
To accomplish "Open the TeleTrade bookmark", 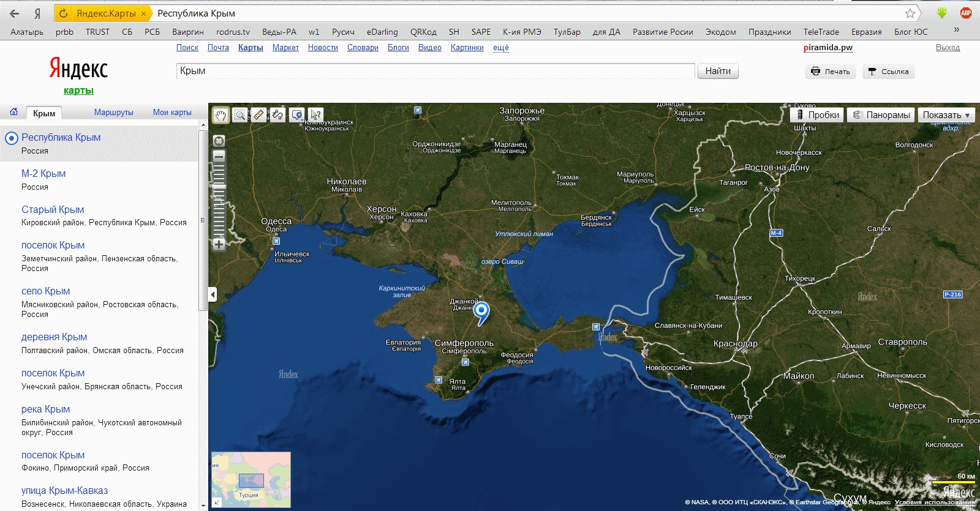I will tap(821, 32).
